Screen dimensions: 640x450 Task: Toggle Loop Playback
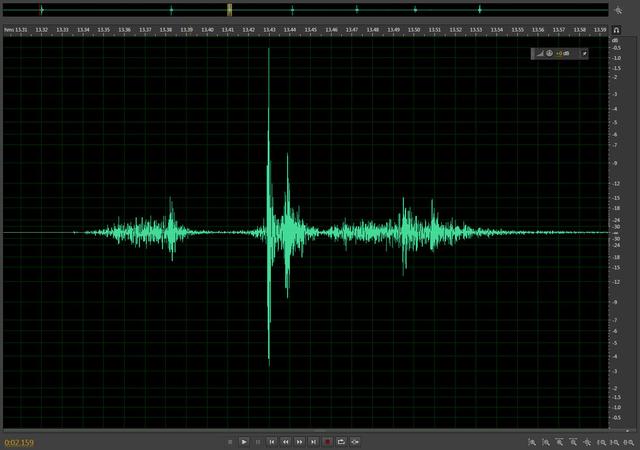point(341,442)
